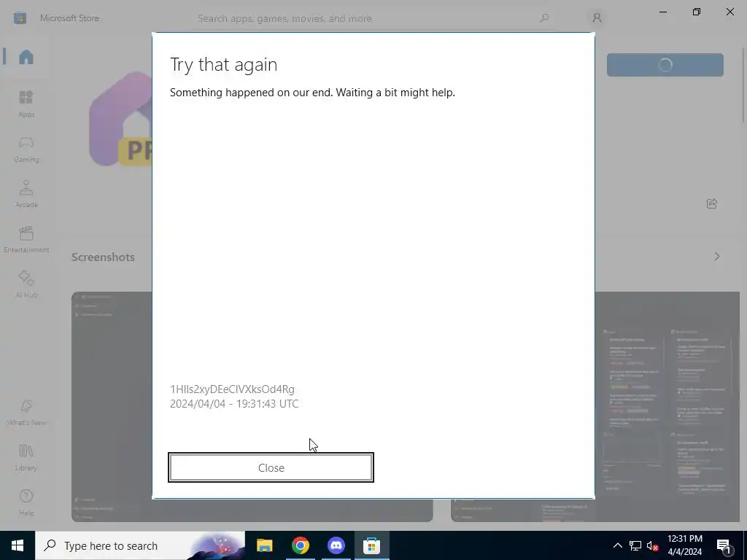The height and width of the screenshot is (560, 747).
Task: Show What's New in the sidebar
Action: pos(26,413)
